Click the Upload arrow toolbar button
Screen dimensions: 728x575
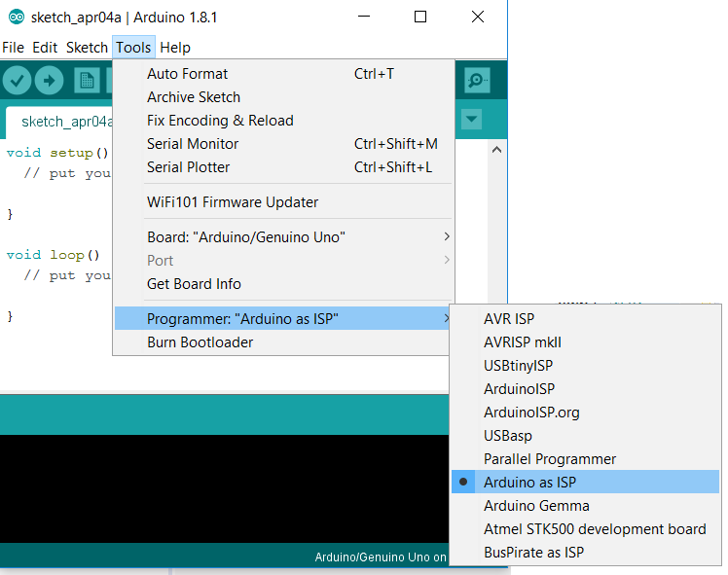50,81
